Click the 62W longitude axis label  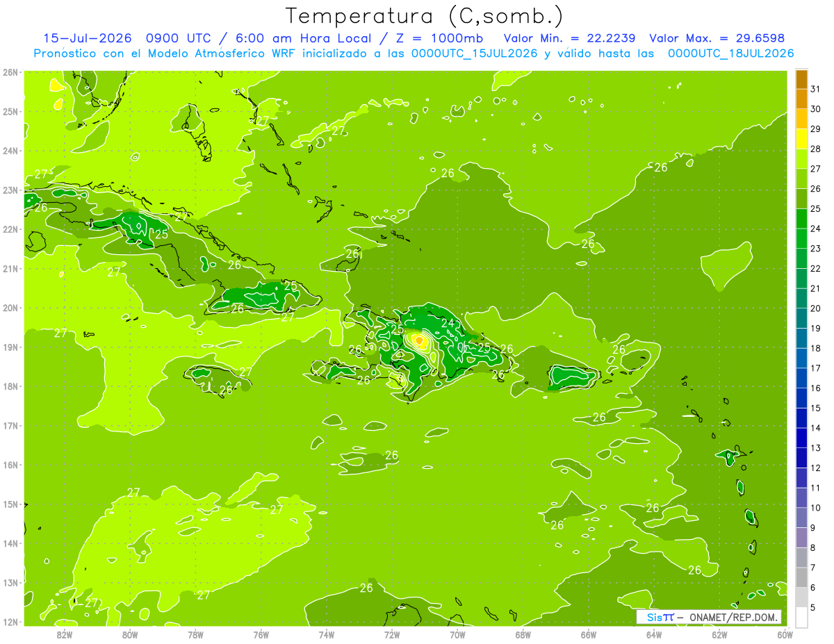point(719,634)
